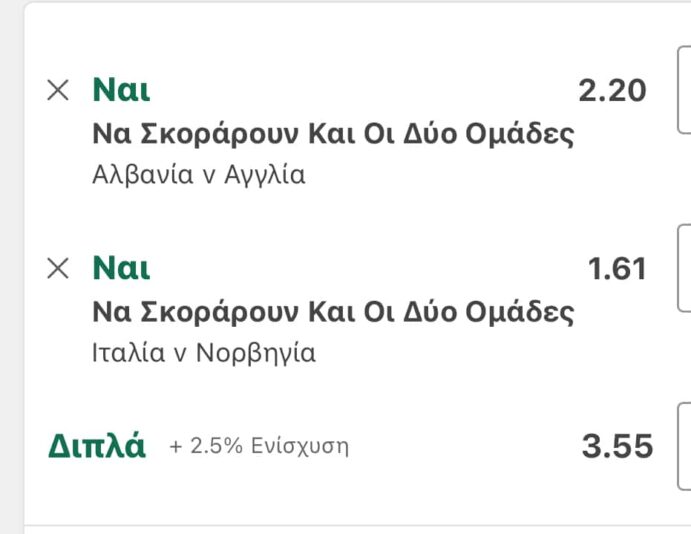Click the Αλβανία team name
Viewport: 691px width, 534px height.
139,175
